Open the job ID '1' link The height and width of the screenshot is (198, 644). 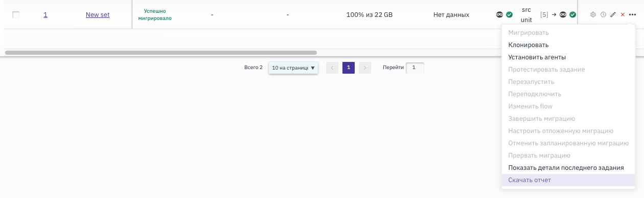45,15
